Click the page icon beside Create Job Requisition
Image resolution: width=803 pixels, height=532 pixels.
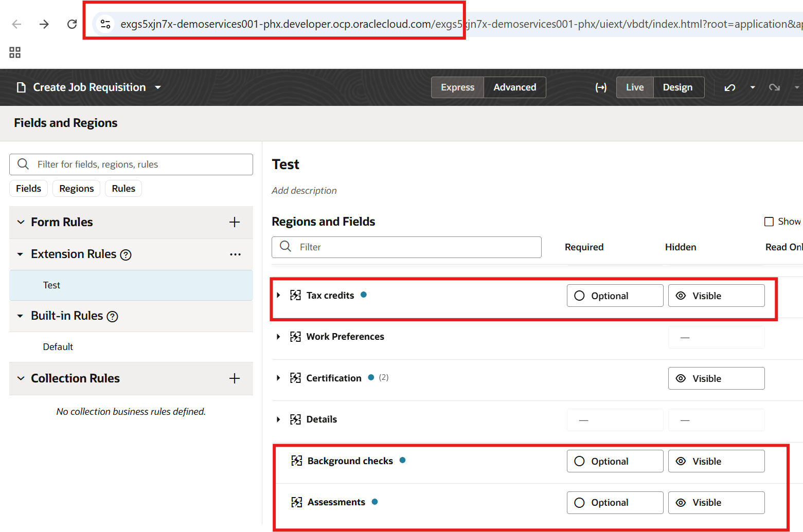[21, 87]
